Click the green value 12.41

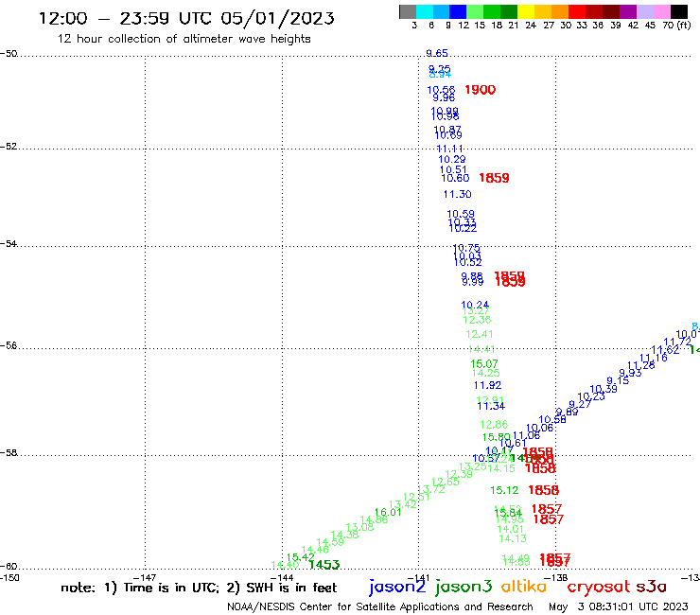479,334
